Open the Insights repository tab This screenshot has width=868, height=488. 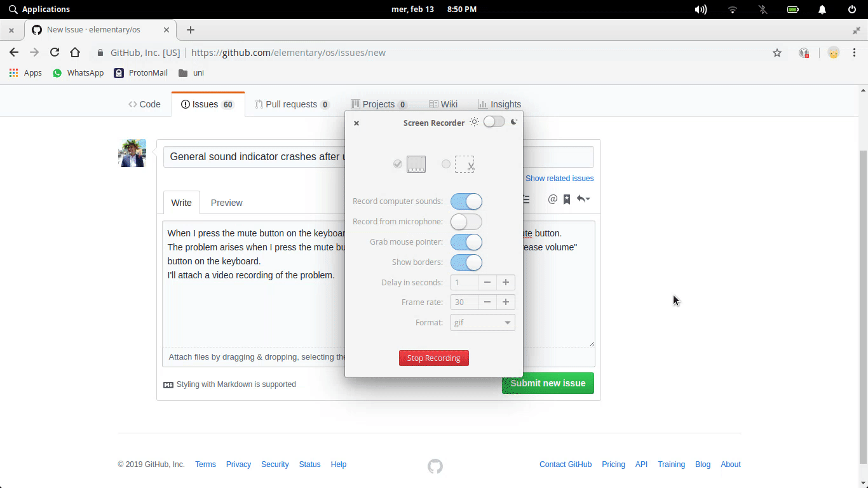click(x=499, y=104)
